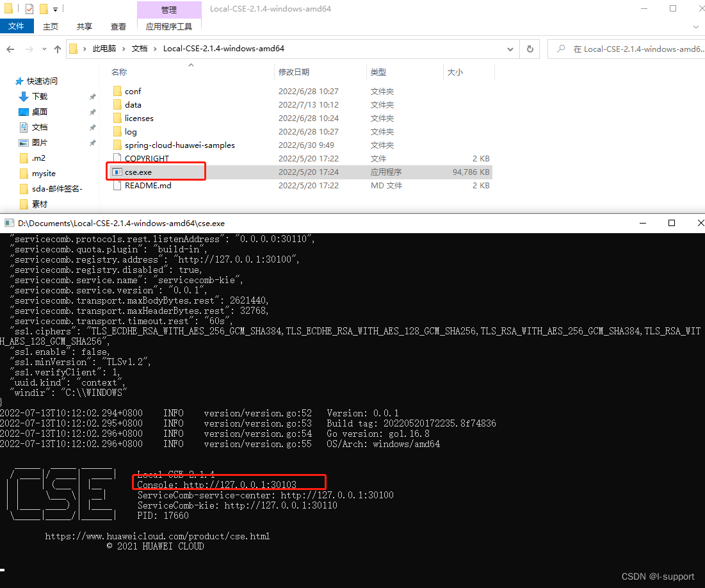Image resolution: width=705 pixels, height=588 pixels.
Task: Expand chevron after 此电脑 in breadcrumb
Action: coord(124,49)
